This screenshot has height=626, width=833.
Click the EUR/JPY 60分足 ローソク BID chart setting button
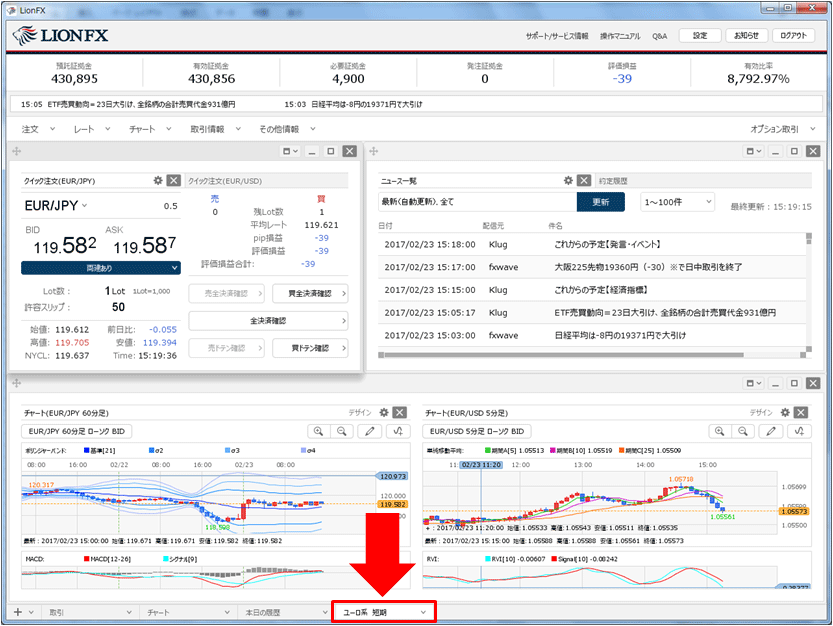pos(76,431)
